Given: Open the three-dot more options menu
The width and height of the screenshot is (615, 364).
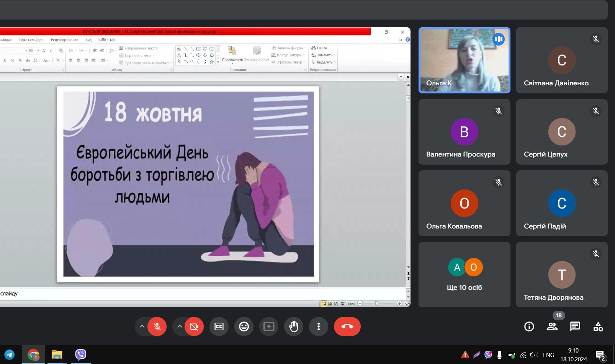Looking at the screenshot, I should click(319, 326).
